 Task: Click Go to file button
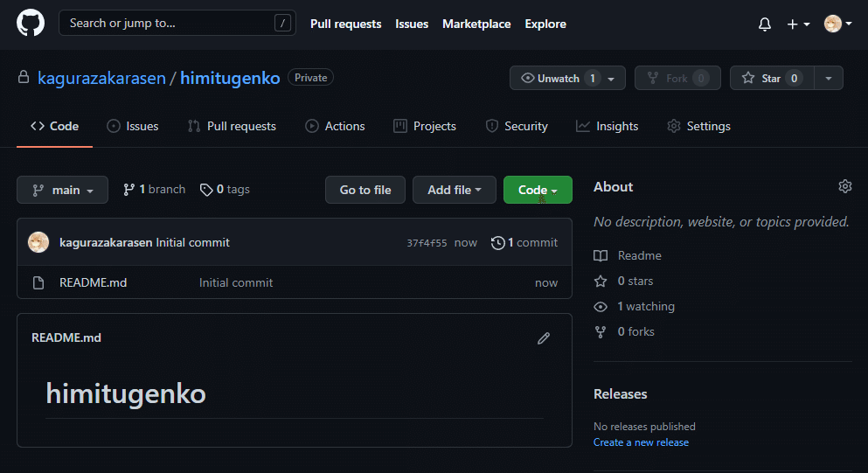click(365, 190)
